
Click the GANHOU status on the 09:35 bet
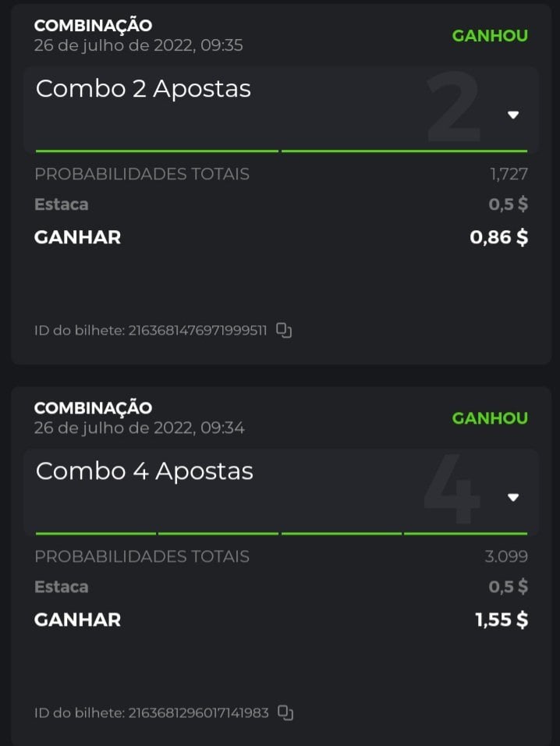pyautogui.click(x=490, y=36)
